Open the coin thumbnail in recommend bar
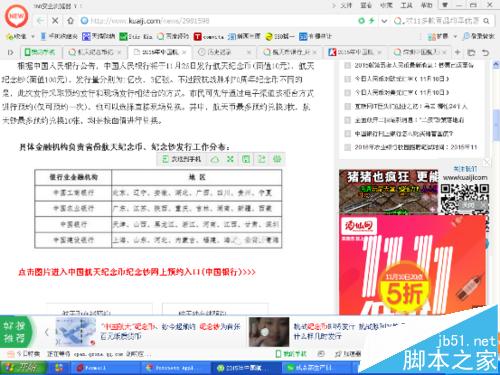Image resolution: width=500 pixels, height=375 pixels. [269, 332]
